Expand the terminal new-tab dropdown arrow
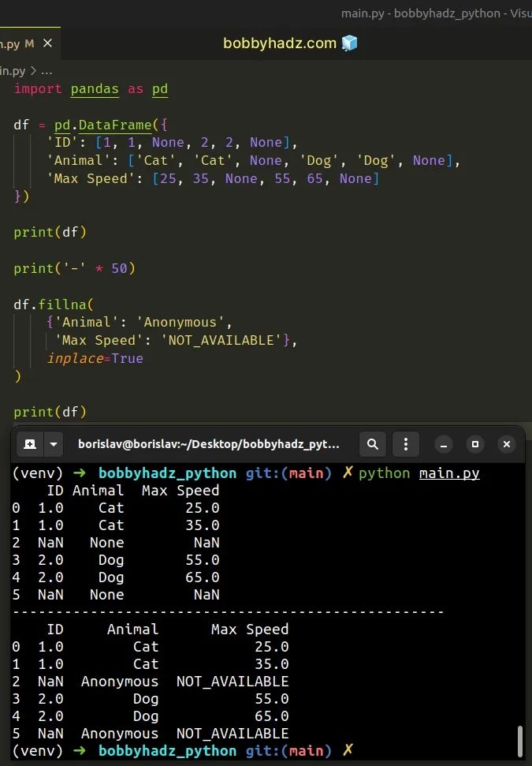This screenshot has width=532, height=766. 54,444
